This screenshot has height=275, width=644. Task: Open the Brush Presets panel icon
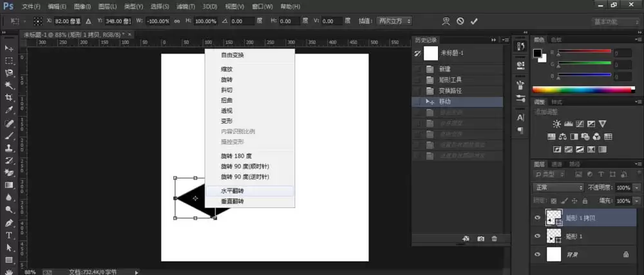coord(520,99)
